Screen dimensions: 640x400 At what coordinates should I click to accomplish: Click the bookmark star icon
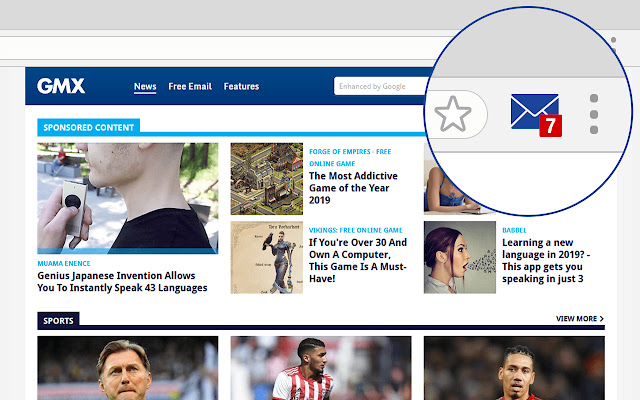(x=453, y=114)
